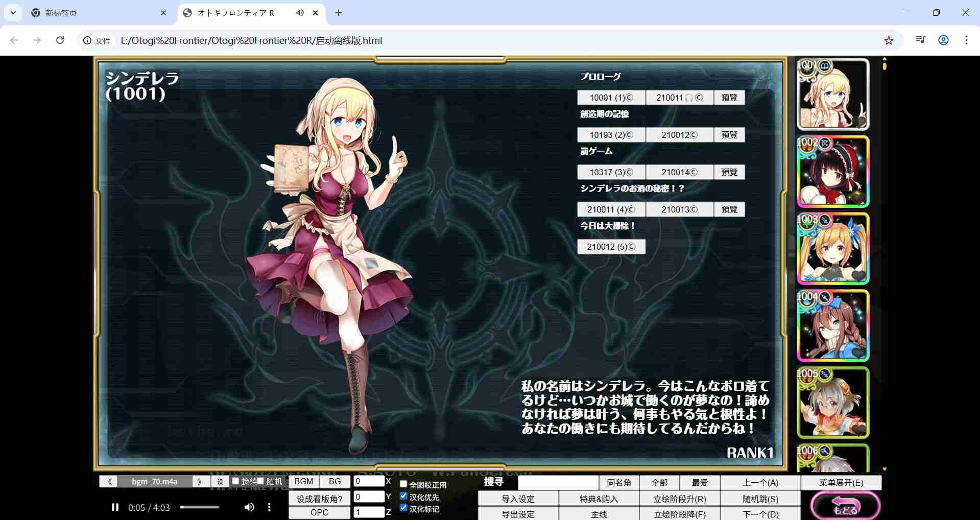
Task: Close the 新标签页 tab
Action: coord(163,13)
